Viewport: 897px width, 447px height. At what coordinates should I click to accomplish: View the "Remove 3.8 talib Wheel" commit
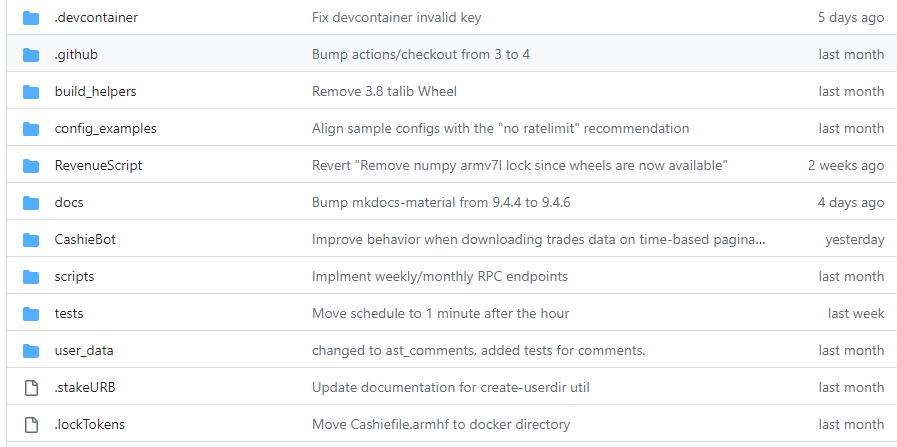tap(384, 91)
